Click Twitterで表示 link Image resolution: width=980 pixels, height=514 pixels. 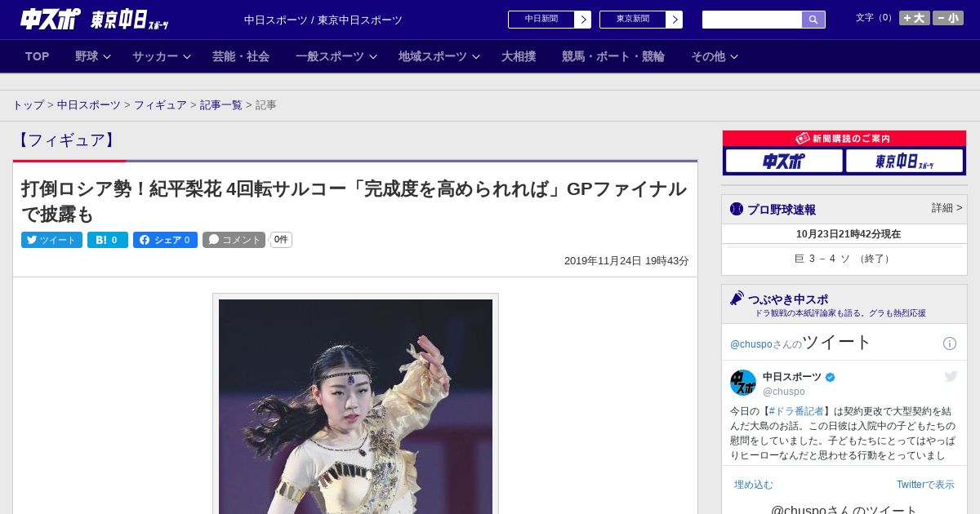coord(925,485)
